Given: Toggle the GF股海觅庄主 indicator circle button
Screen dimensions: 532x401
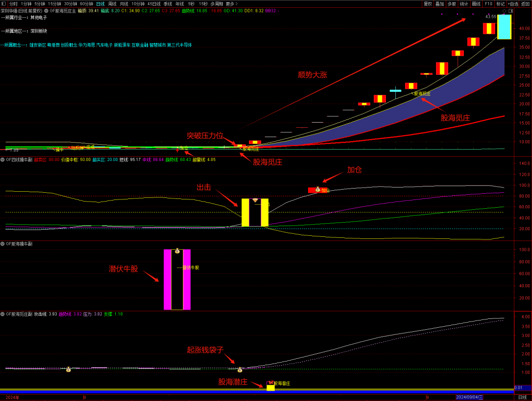Looking at the screenshot, I should 46,10.
